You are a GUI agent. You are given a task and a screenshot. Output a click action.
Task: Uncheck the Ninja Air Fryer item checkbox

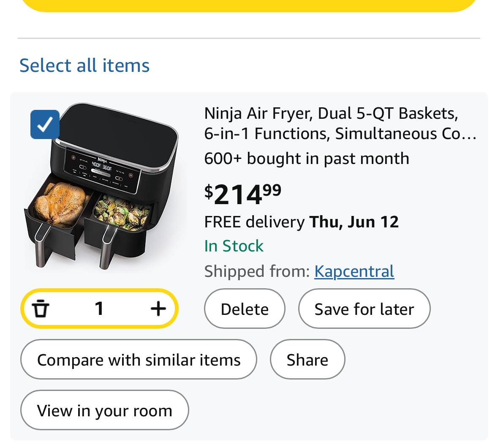(x=45, y=124)
